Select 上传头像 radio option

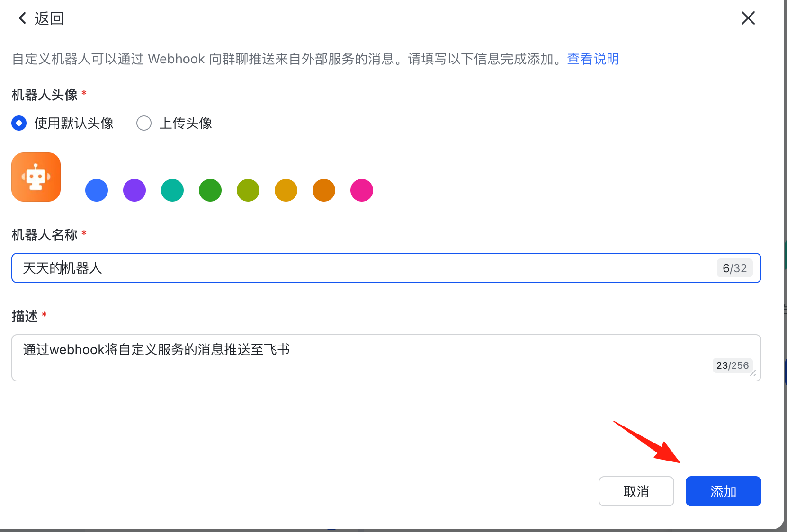click(x=144, y=123)
